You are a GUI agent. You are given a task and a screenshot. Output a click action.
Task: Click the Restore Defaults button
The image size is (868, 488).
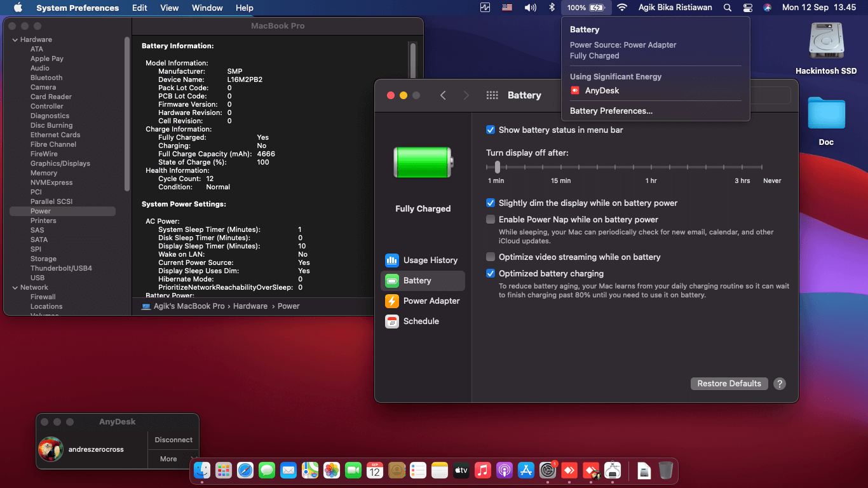[x=729, y=384]
